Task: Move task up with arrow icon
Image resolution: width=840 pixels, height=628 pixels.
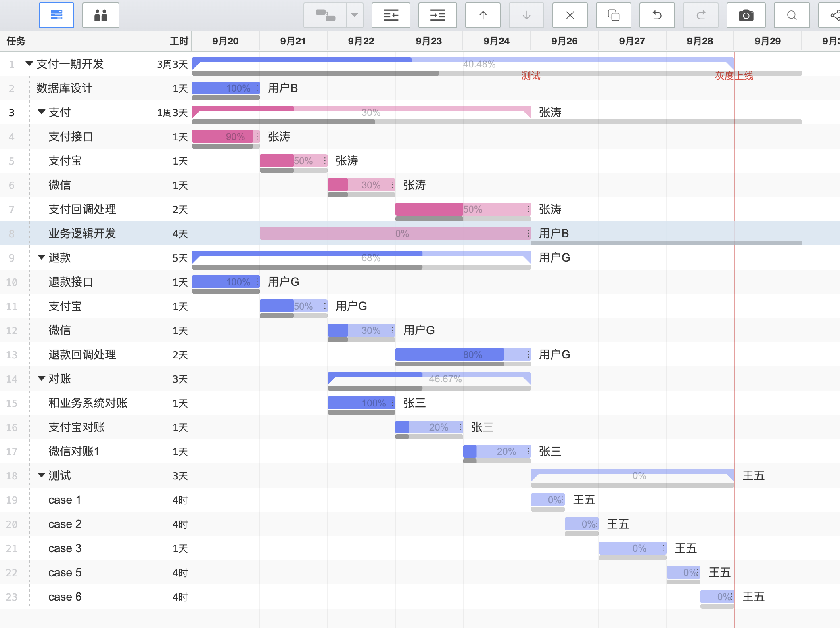Action: 483,15
